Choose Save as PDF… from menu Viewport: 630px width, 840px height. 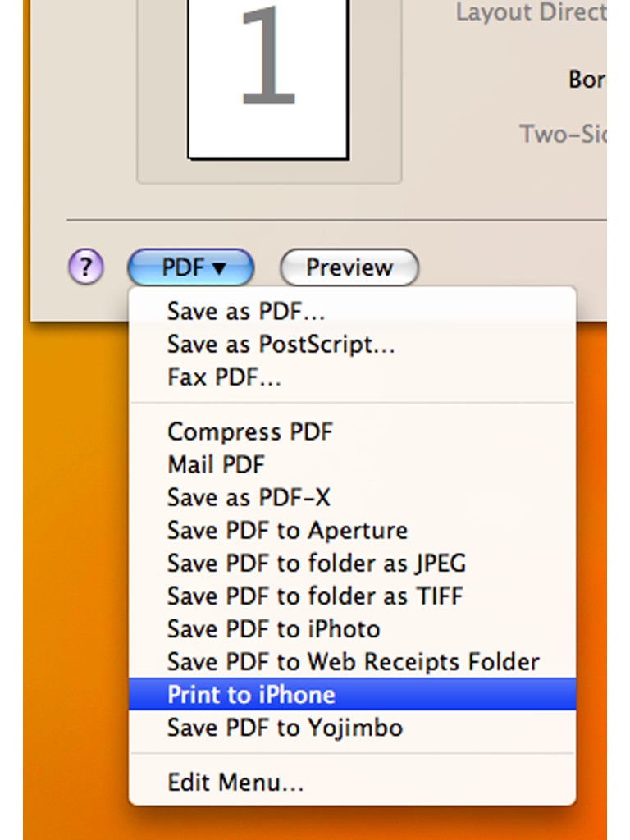(353, 311)
